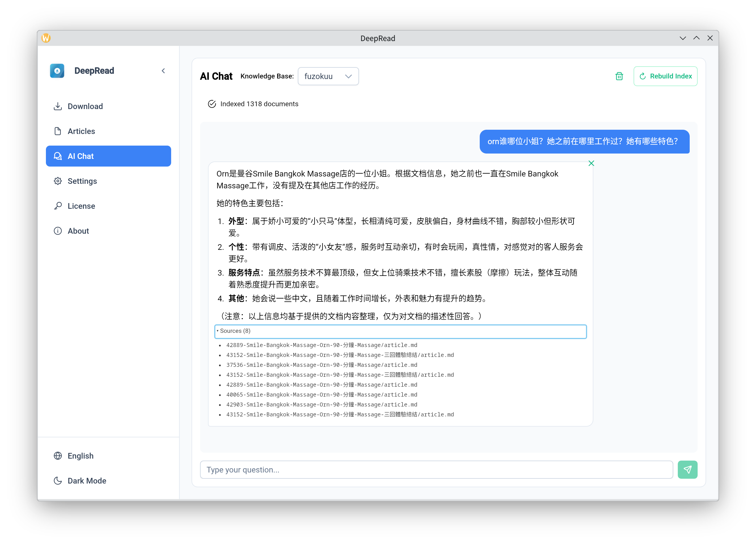The image size is (756, 545).
Task: Click the DeepRead logo icon in sidebar
Action: coord(57,71)
